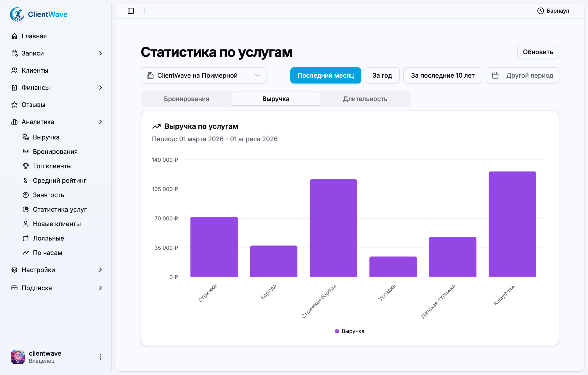Switch period to За год
588x375 pixels.
tap(382, 75)
